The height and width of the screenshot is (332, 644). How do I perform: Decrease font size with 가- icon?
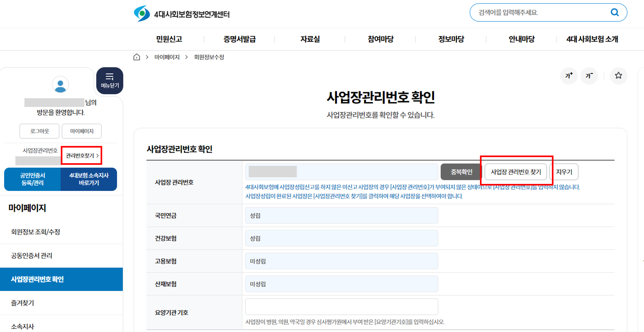pyautogui.click(x=589, y=76)
